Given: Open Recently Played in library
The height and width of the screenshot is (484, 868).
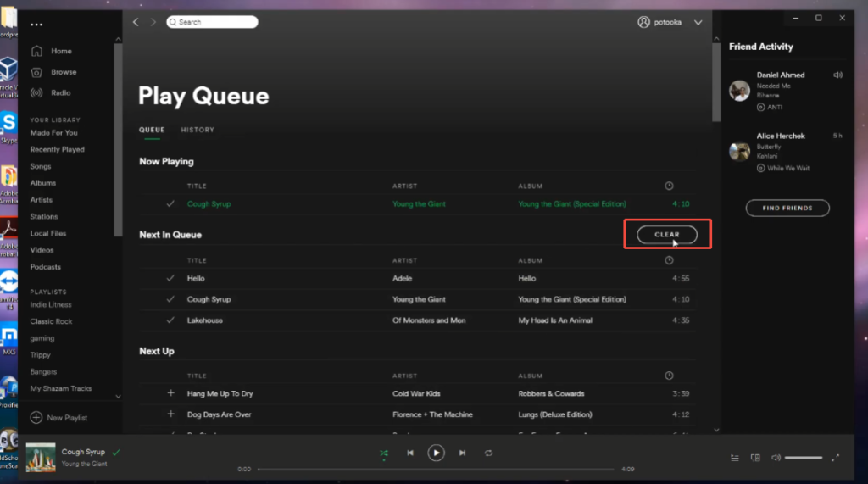Looking at the screenshot, I should (57, 149).
